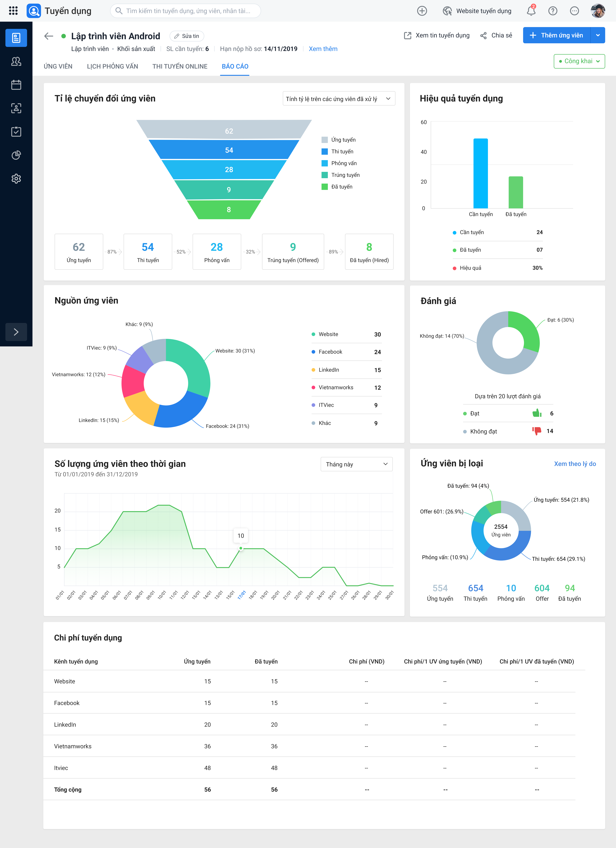Click the plus circle quick-add icon
The image size is (616, 848).
[422, 11]
